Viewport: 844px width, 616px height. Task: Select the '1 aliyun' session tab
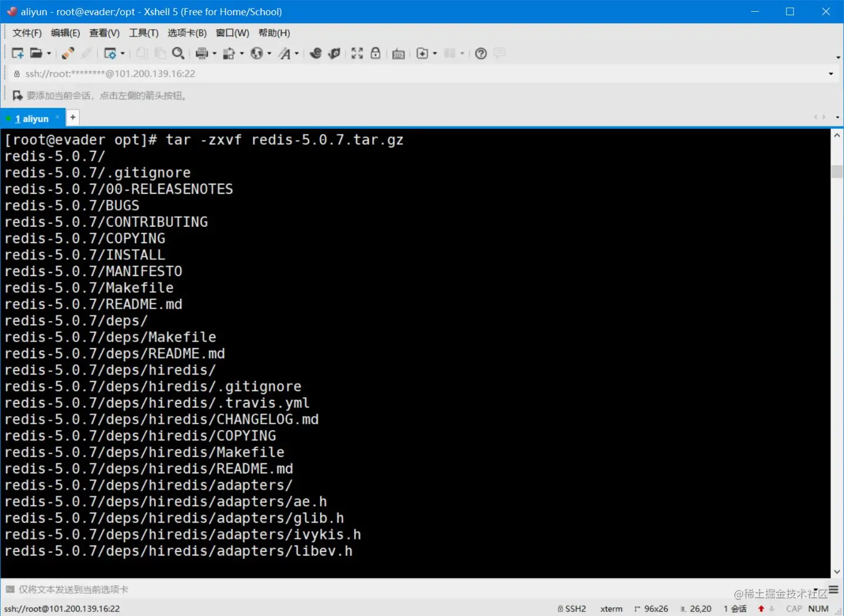(32, 118)
